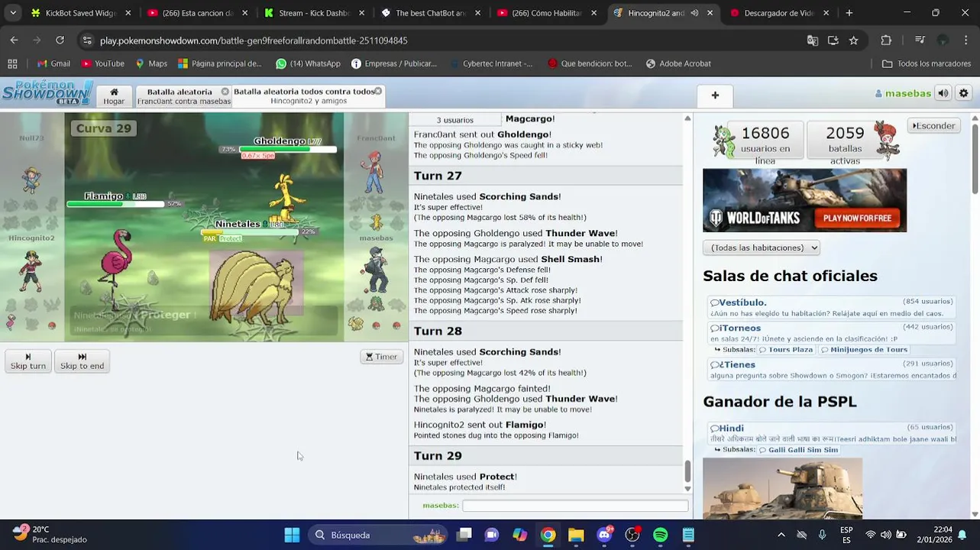Click the Ninetales HP bar
The width and height of the screenshot is (980, 550).
coord(249,231)
